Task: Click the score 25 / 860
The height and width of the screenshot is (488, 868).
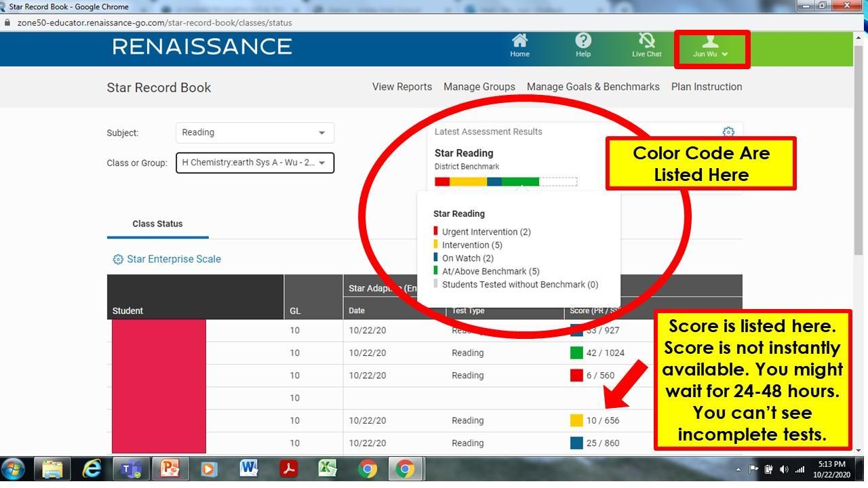Action: pyautogui.click(x=603, y=443)
